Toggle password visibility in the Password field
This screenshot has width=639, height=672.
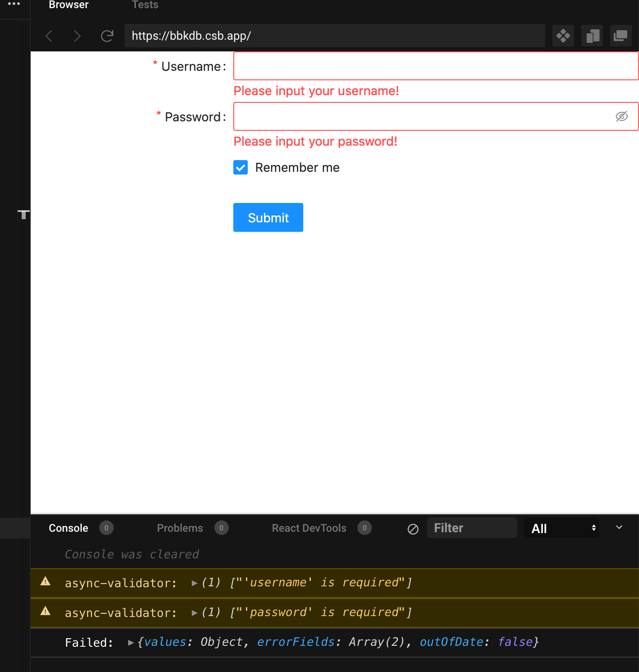[622, 116]
